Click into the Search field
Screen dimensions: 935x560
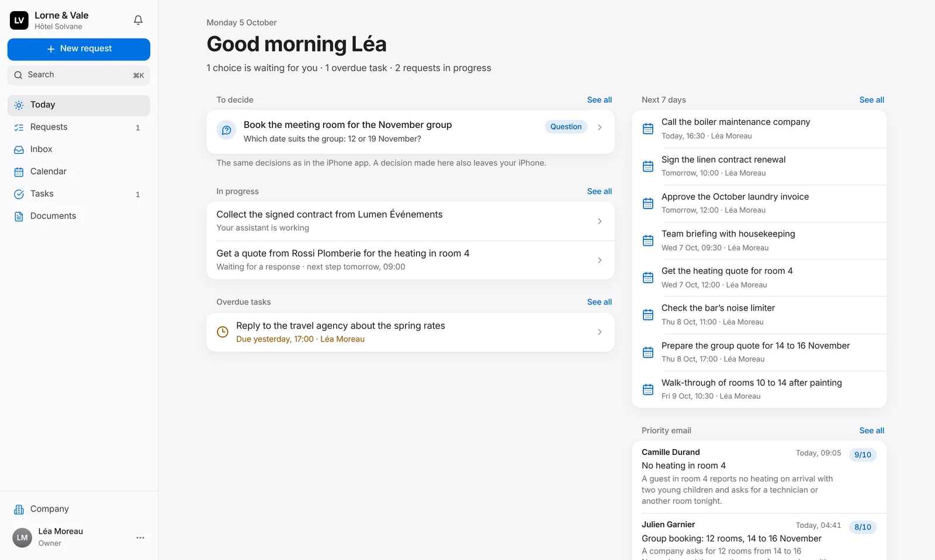click(x=79, y=75)
